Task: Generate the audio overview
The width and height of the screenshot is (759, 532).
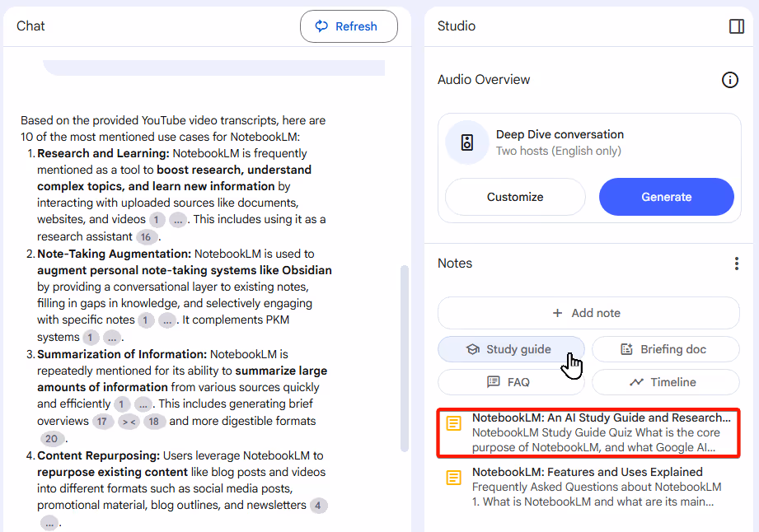Action: 666,197
